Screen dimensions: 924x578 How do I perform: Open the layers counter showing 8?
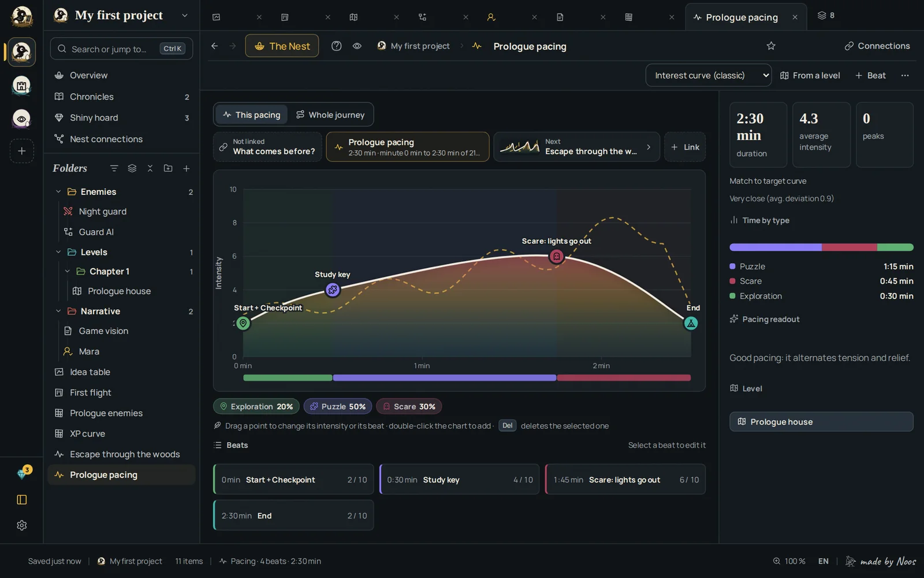(826, 16)
